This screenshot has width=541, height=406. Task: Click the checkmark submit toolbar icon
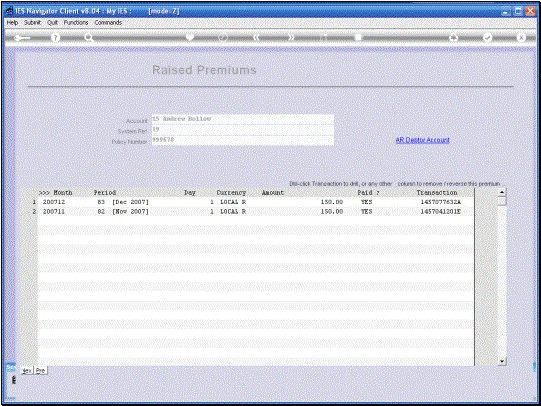tap(487, 37)
